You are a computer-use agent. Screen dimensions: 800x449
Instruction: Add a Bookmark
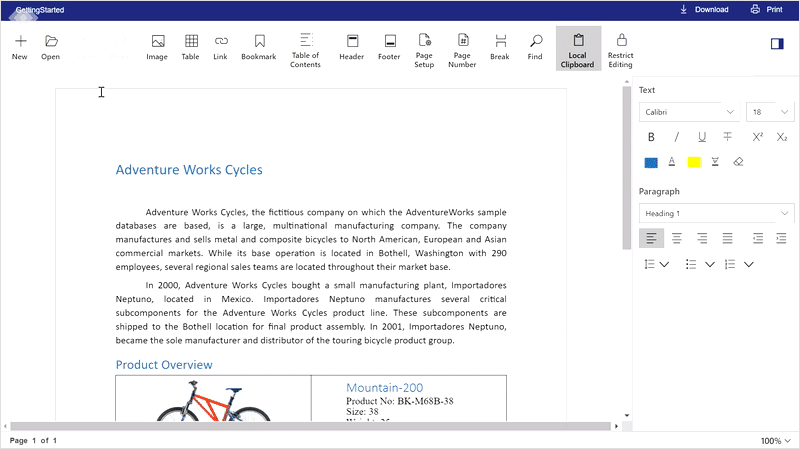click(x=259, y=47)
